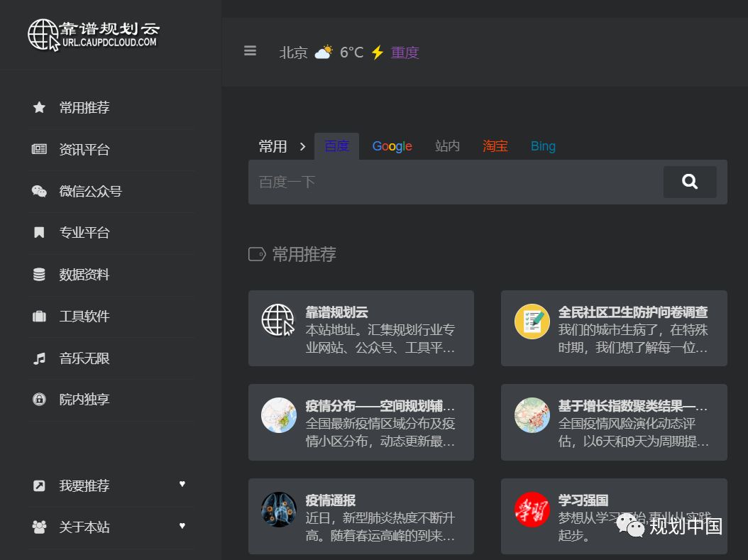The width and height of the screenshot is (748, 560).
Task: Select the Google search tab
Action: click(392, 146)
